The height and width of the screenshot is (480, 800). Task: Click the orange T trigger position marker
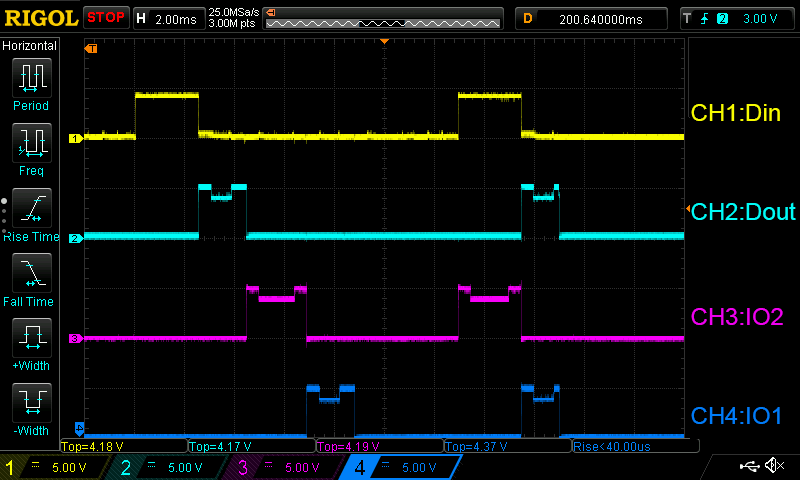(x=91, y=48)
